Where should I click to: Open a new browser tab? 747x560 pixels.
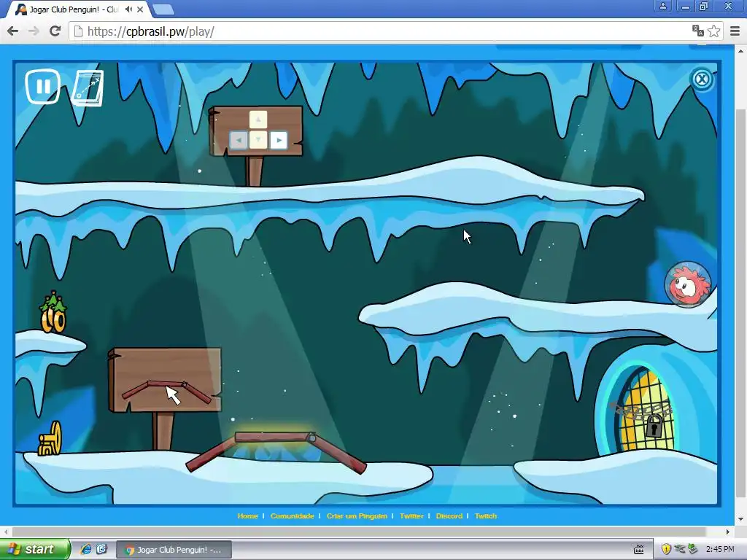point(164,9)
